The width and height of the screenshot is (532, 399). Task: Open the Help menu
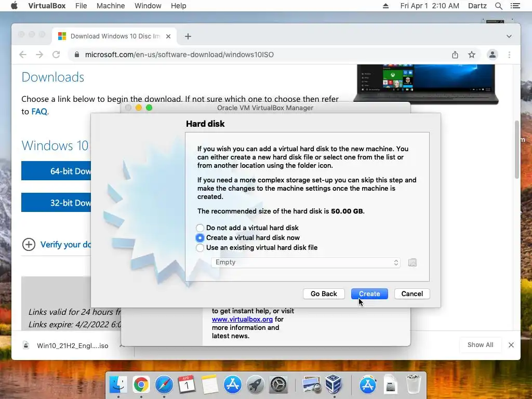tap(179, 6)
